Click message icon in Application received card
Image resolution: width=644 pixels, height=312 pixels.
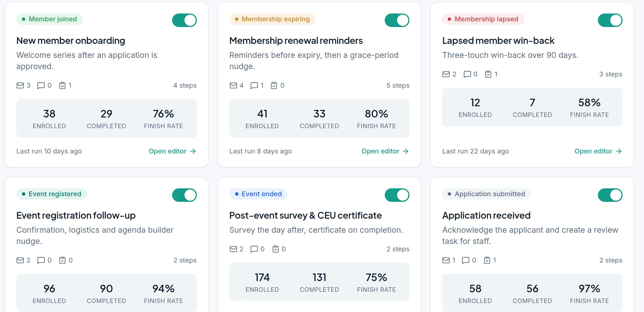pyautogui.click(x=466, y=260)
